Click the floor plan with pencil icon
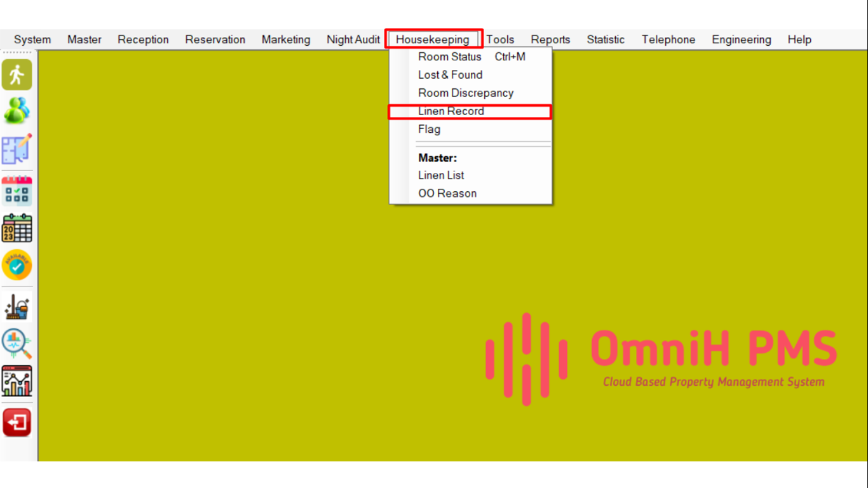Viewport: 868px width, 488px height. pyautogui.click(x=17, y=149)
